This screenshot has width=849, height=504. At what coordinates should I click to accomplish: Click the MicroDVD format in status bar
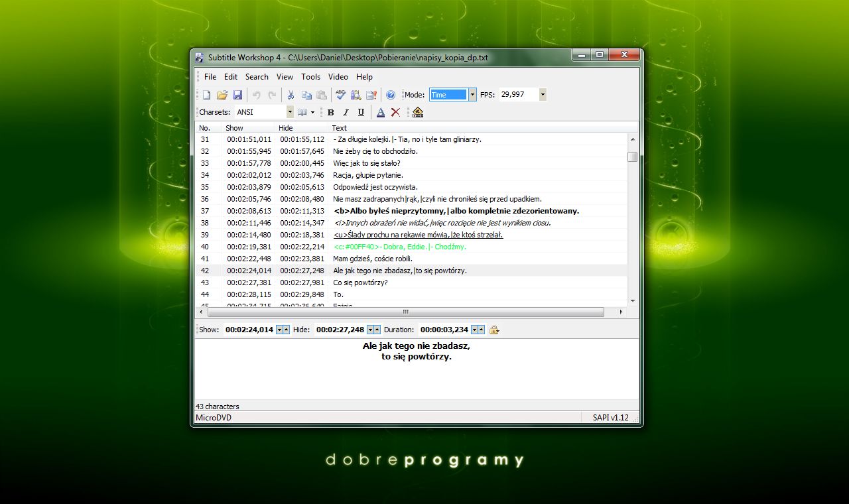coord(214,418)
